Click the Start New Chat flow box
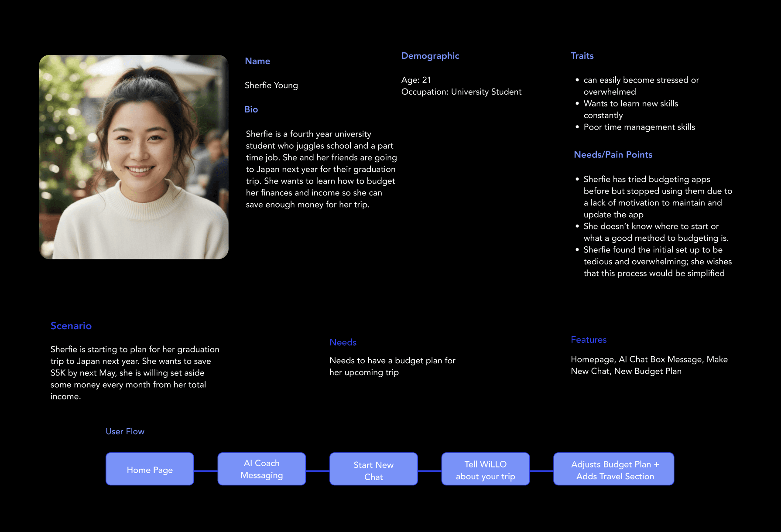781x532 pixels. 373,469
